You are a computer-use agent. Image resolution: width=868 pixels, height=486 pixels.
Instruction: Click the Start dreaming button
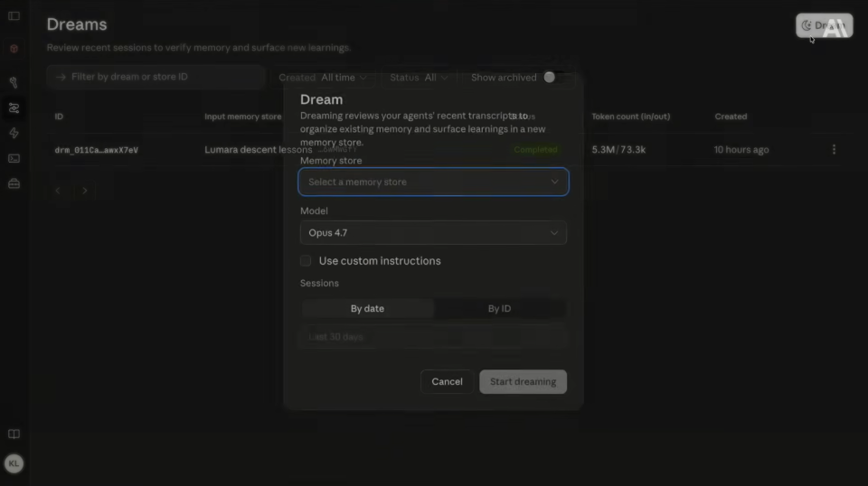point(524,382)
